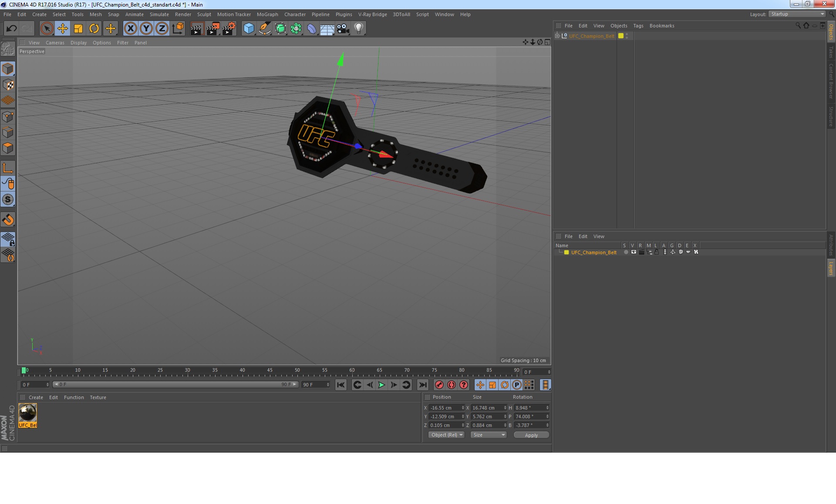Switch to Texture mode icon

click(8, 85)
